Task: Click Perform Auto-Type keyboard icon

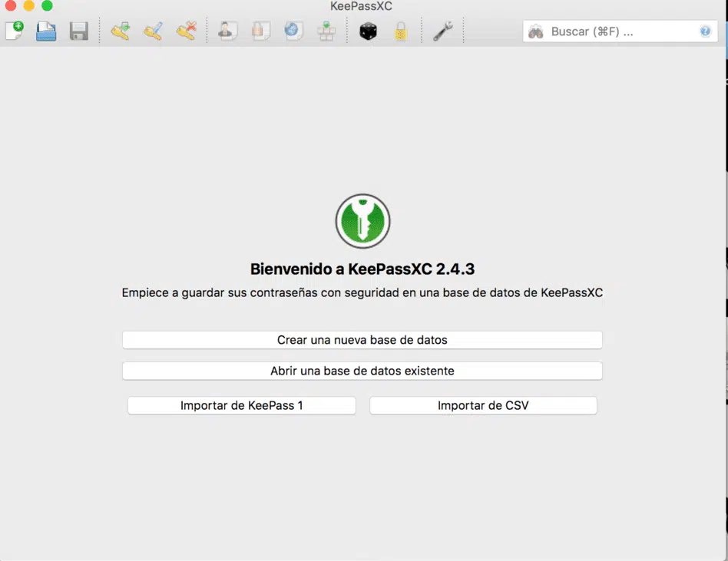Action: click(326, 31)
